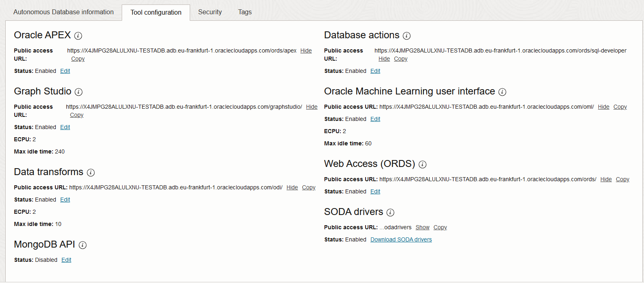Click the Download SODA drivers link
Image resolution: width=644 pixels, height=283 pixels.
point(401,239)
